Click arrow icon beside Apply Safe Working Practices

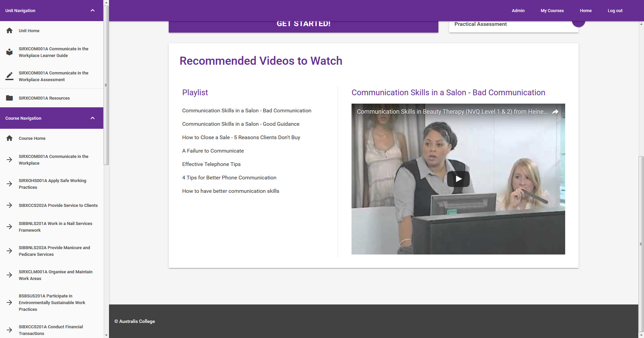point(9,184)
